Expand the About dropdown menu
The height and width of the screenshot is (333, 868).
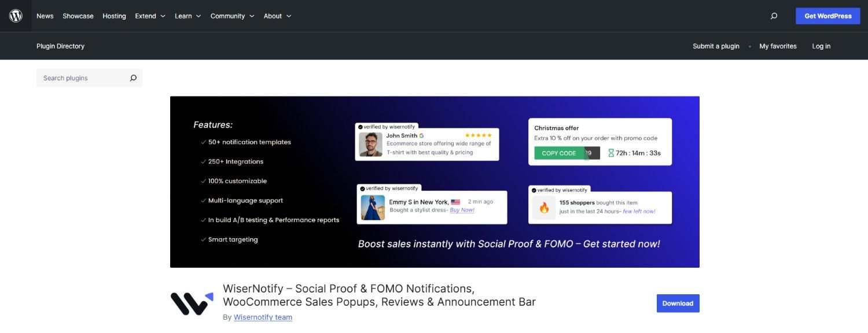tap(277, 16)
